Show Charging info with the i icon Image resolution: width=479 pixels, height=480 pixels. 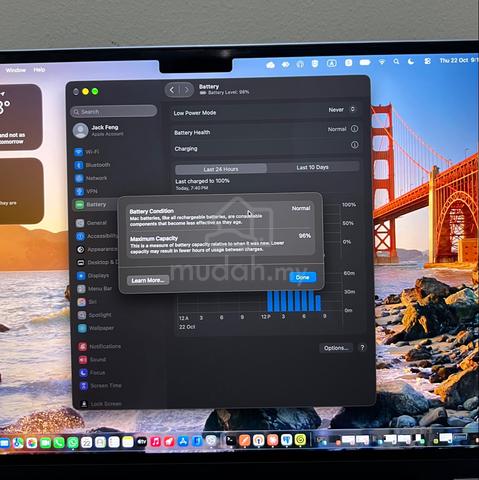[355, 145]
